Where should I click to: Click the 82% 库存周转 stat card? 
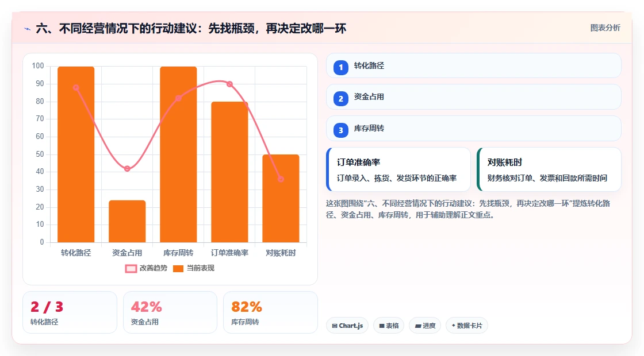click(x=270, y=312)
